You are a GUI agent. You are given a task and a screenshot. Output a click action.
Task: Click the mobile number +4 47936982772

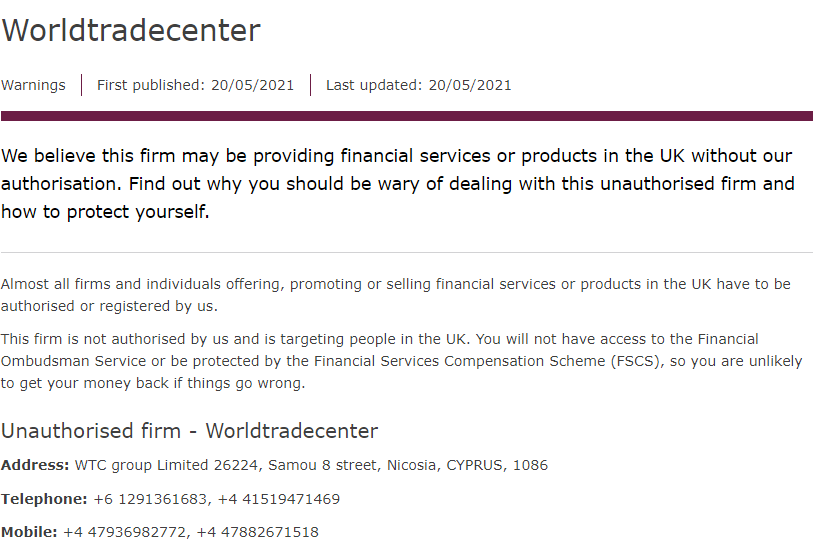point(126,532)
